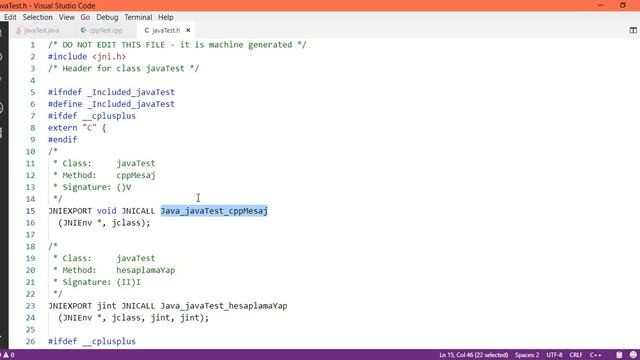
Task: Click '(JNIEnv *, jclass);' on line 16
Action: pyautogui.click(x=104, y=223)
